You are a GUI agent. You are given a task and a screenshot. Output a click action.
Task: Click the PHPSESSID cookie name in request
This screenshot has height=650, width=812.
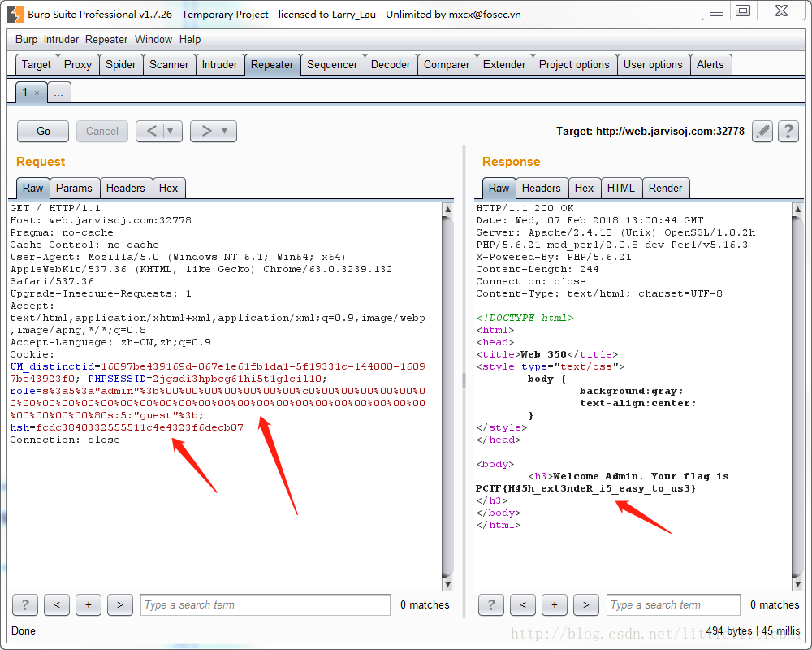[x=117, y=379]
